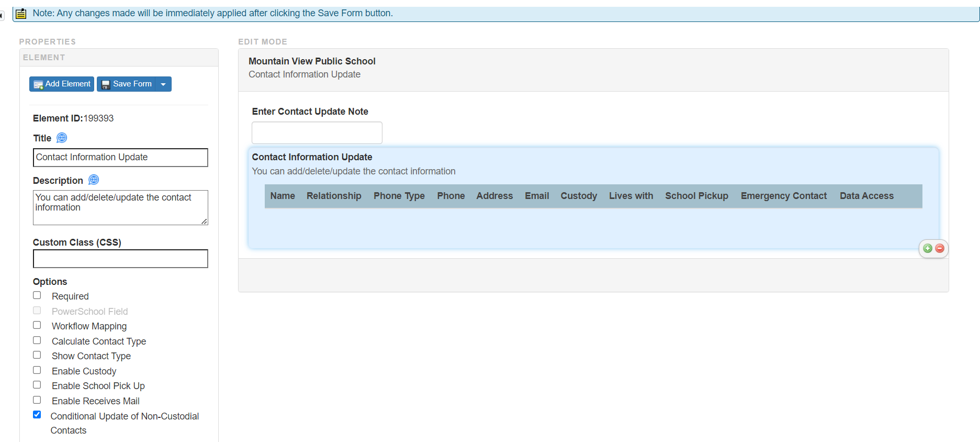The height and width of the screenshot is (442, 980).
Task: Click the Enter Contact Update Note field
Action: pyautogui.click(x=317, y=133)
